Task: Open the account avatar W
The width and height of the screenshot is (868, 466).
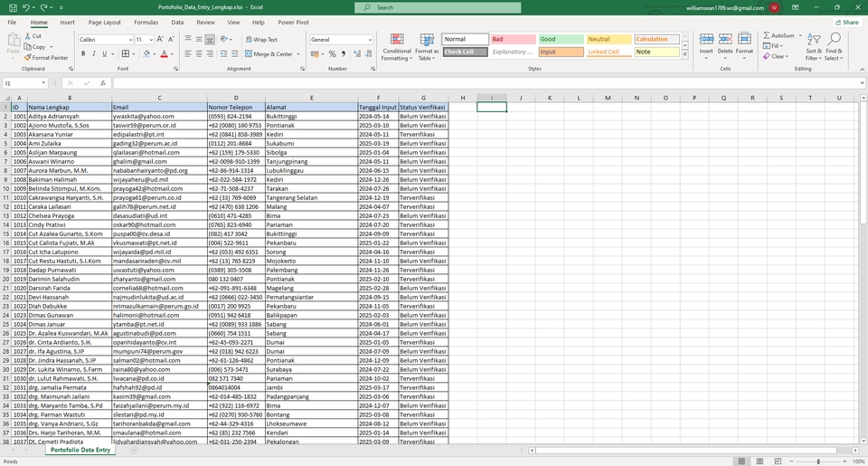Action: pyautogui.click(x=774, y=8)
